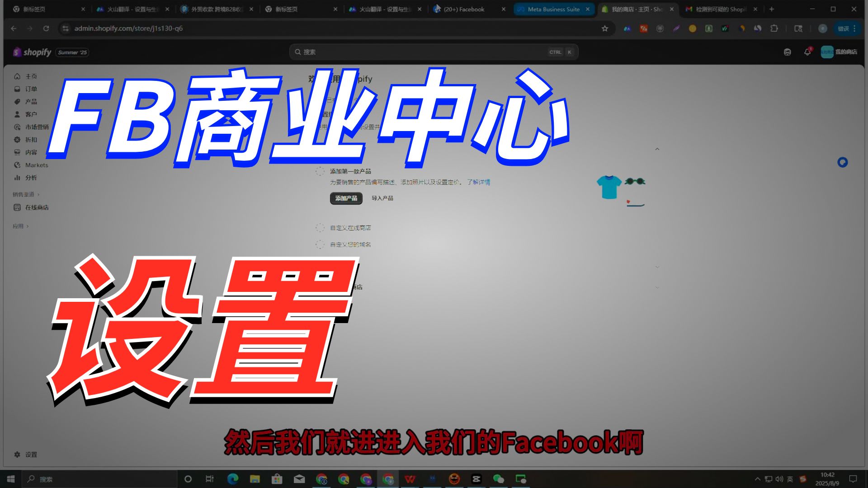The width and height of the screenshot is (868, 488).
Task: Close the Meta Business Suite tab
Action: (x=588, y=9)
